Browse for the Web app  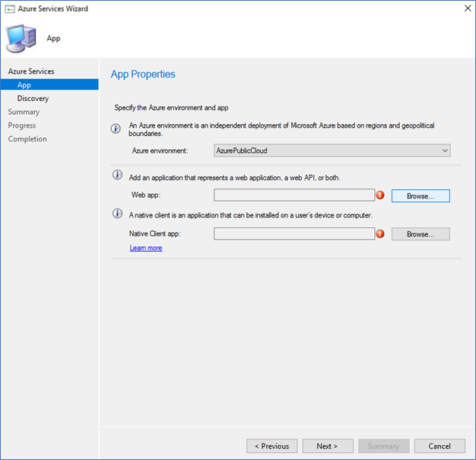(x=420, y=196)
